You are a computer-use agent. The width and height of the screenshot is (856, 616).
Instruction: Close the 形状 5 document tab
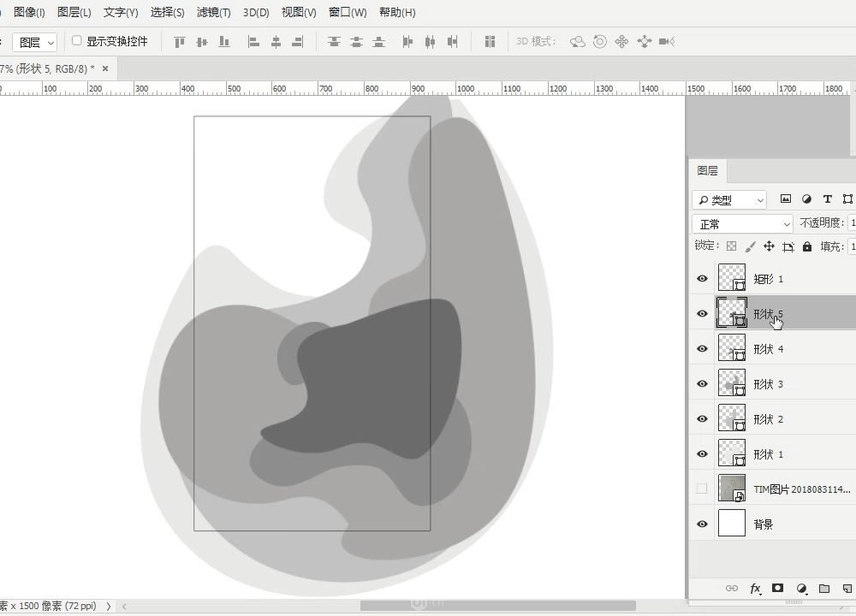105,68
